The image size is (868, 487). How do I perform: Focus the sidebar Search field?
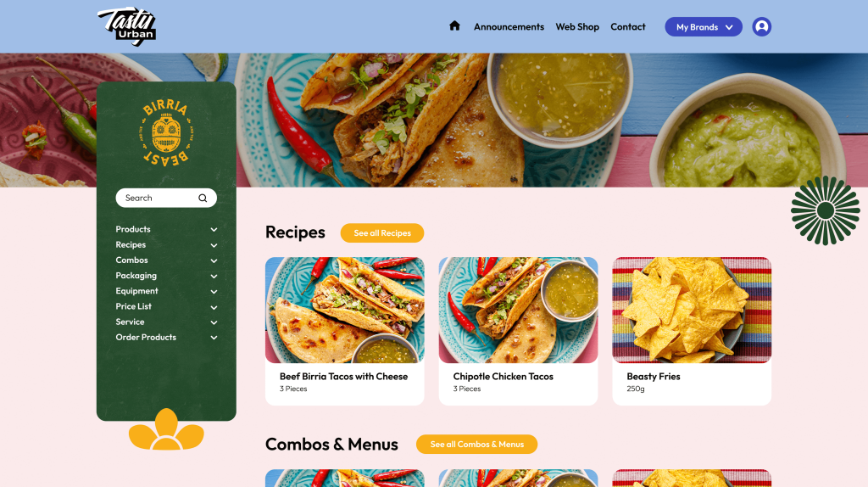[x=166, y=198]
